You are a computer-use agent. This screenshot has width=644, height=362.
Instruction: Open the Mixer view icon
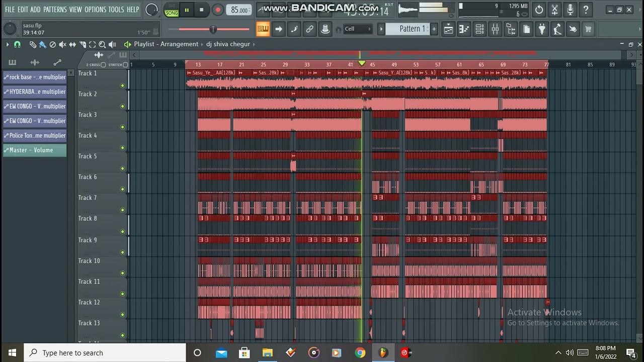pyautogui.click(x=495, y=29)
